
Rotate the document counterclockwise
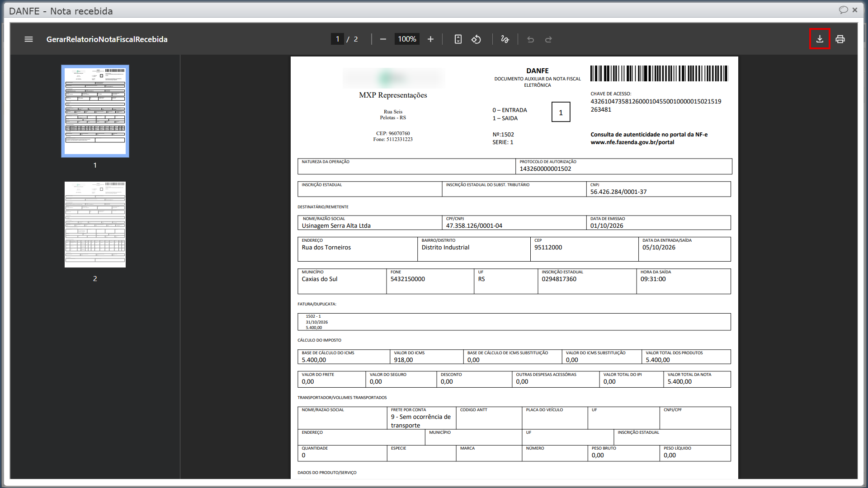[476, 39]
